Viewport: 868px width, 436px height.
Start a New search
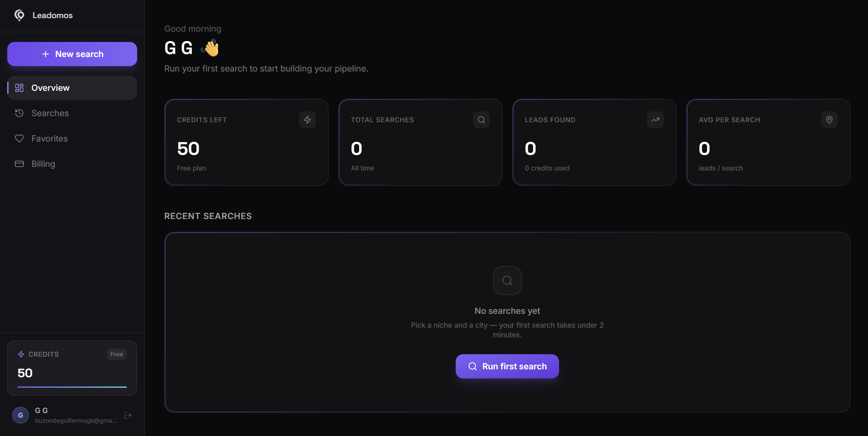(72, 54)
